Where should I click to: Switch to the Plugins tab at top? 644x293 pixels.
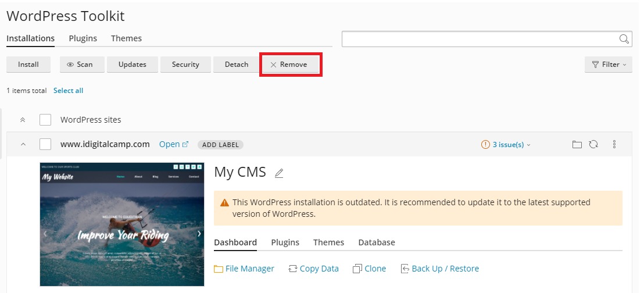(83, 38)
